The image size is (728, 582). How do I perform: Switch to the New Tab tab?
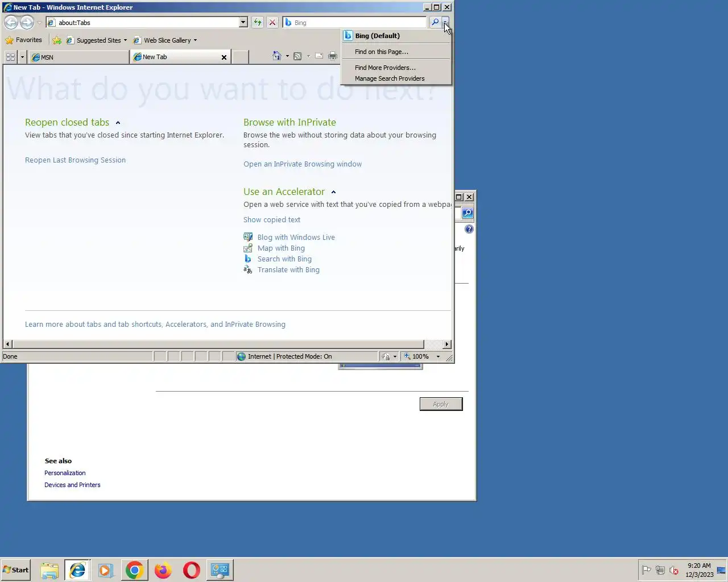pyautogui.click(x=175, y=57)
